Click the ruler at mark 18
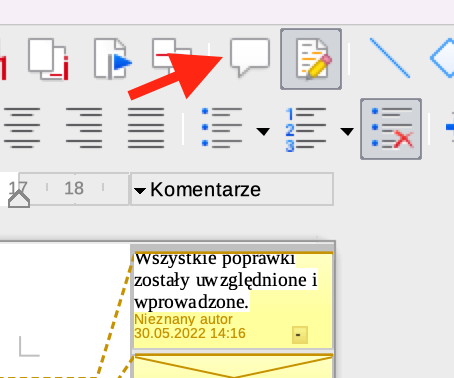 click(x=74, y=188)
